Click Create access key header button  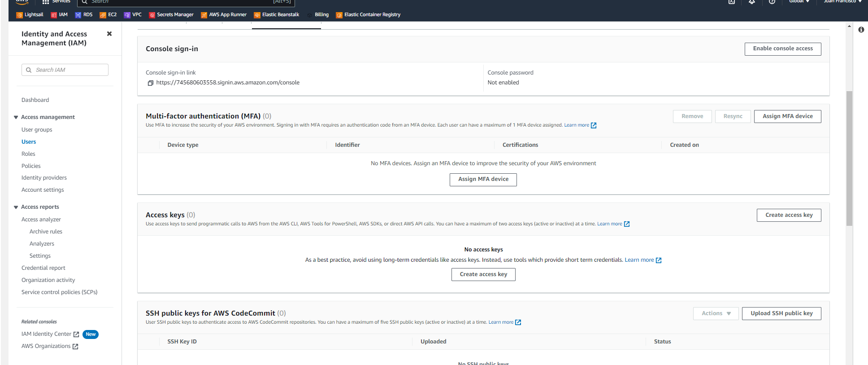789,215
